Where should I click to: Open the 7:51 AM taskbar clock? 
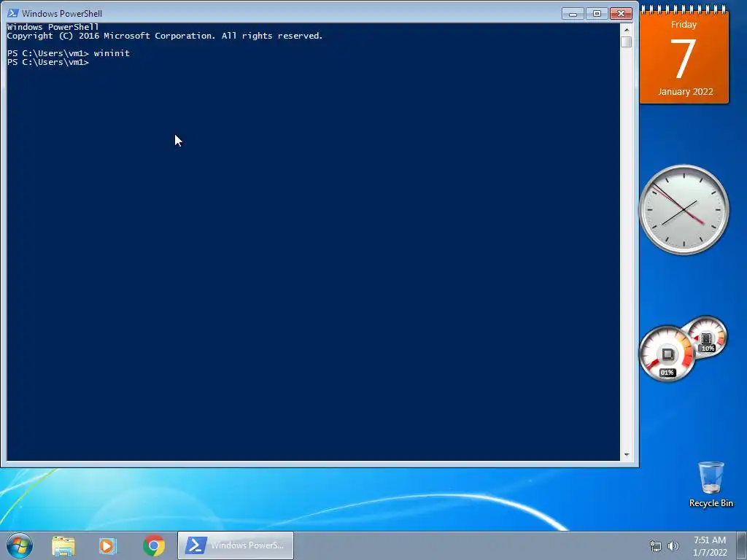710,546
